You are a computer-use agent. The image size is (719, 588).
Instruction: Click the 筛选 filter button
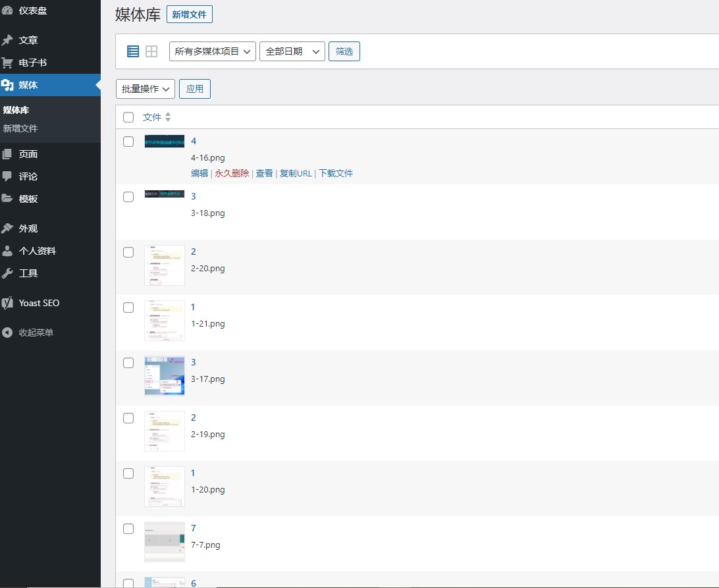(x=344, y=51)
